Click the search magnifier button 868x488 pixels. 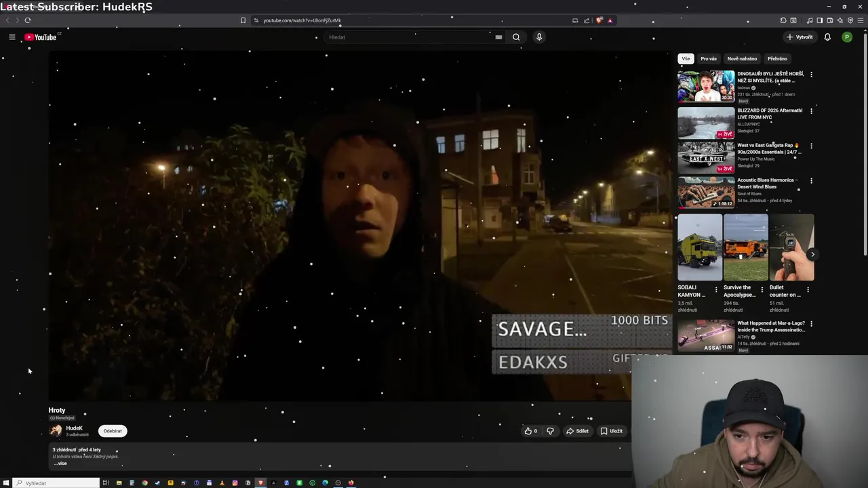coord(516,37)
